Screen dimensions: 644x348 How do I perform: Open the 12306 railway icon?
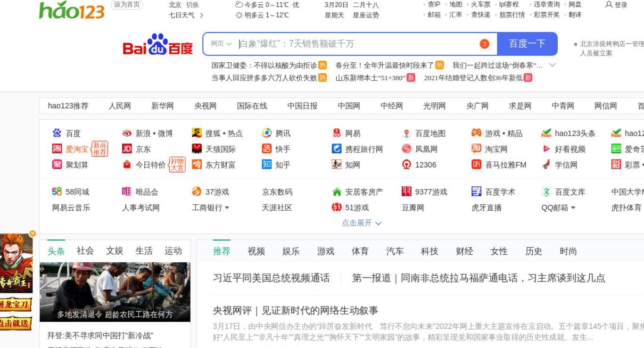click(x=406, y=165)
